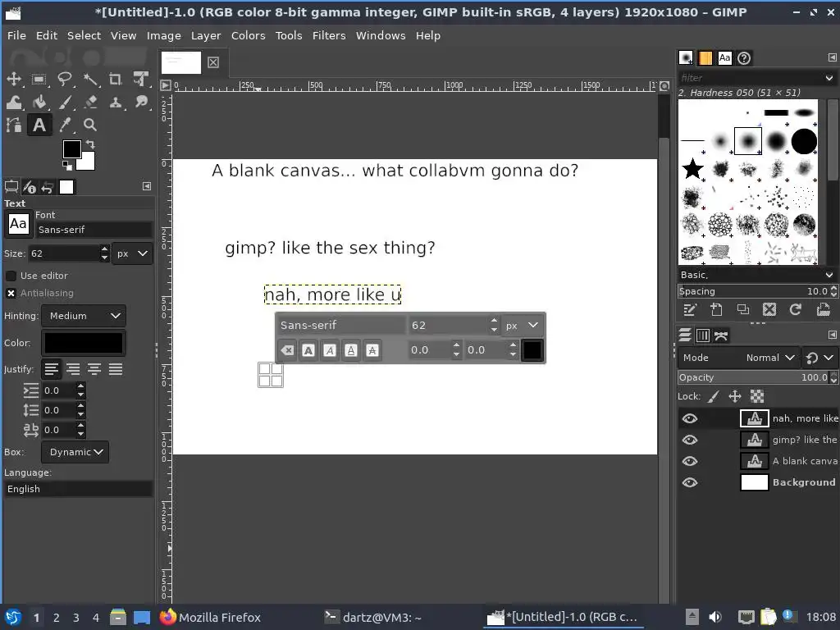The height and width of the screenshot is (630, 840).
Task: Enable the Use editor checkbox
Action: pos(11,276)
